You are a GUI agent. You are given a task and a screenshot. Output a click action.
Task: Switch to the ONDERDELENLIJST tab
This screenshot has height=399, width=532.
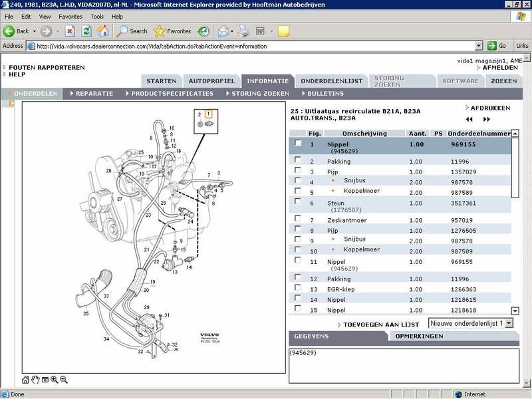pyautogui.click(x=331, y=81)
